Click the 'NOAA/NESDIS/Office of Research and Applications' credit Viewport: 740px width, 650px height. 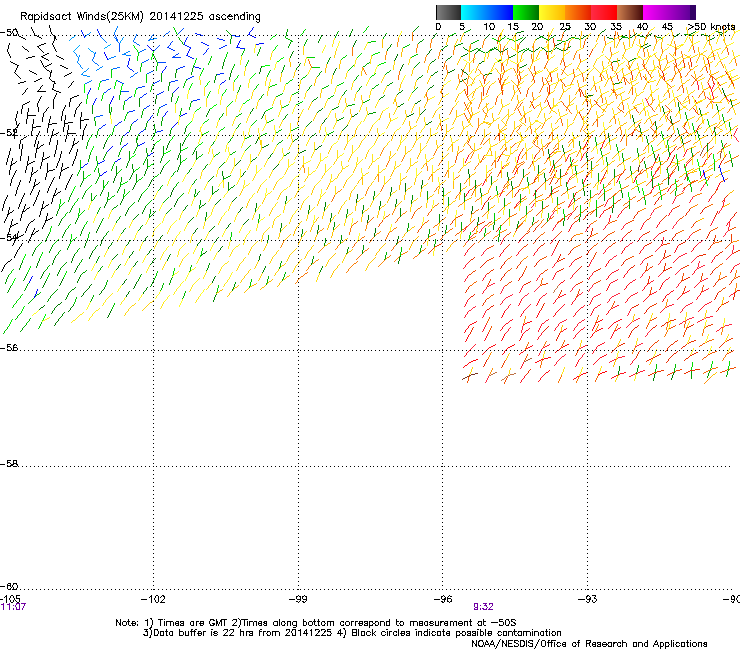click(x=589, y=644)
